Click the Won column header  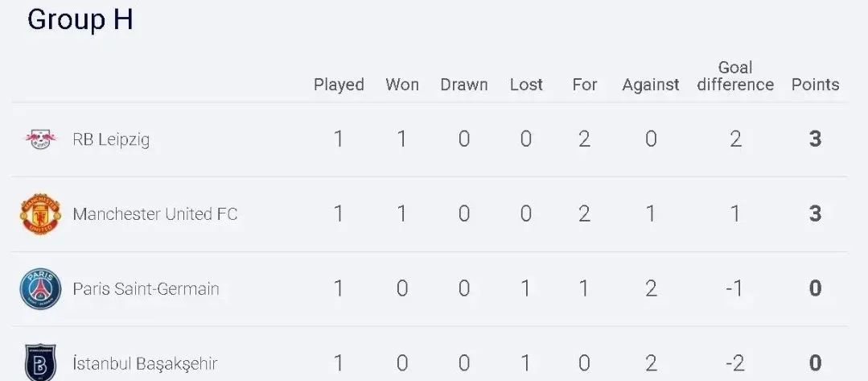402,85
